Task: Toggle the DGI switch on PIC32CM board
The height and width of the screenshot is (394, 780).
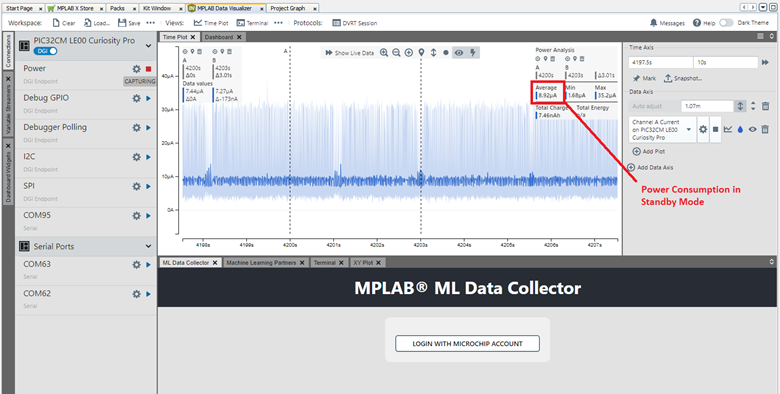Action: click(x=46, y=51)
